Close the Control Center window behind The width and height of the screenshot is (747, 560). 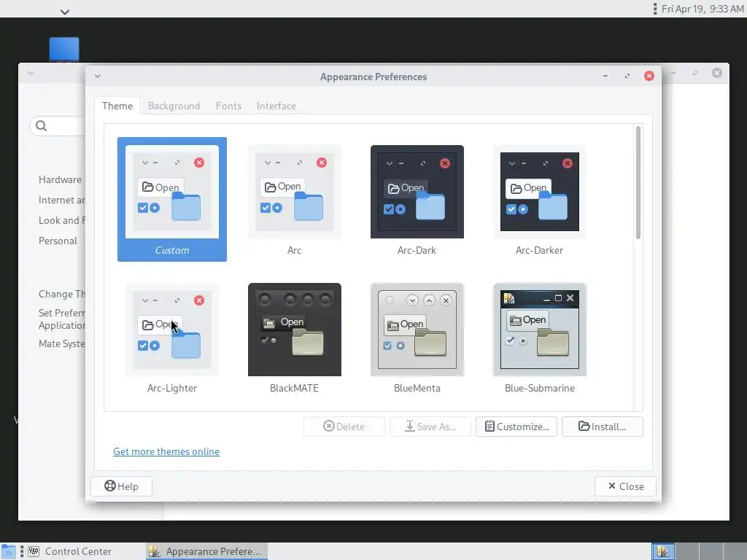[x=717, y=73]
